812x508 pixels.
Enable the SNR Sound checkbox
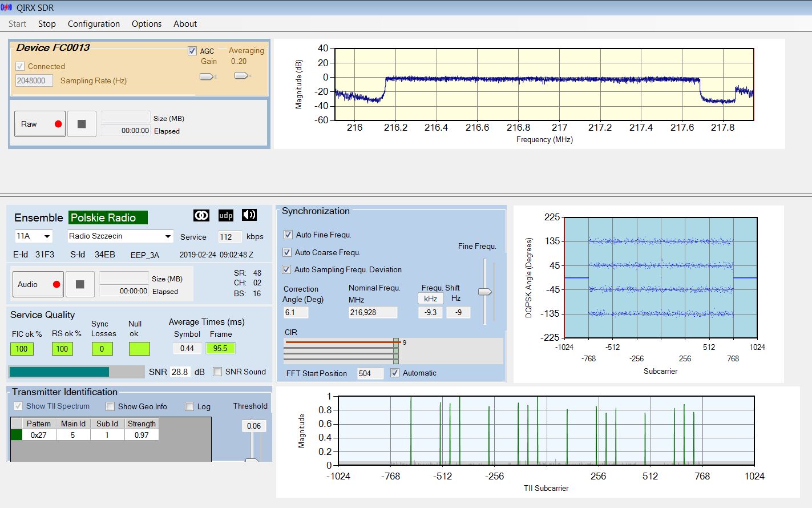(217, 372)
